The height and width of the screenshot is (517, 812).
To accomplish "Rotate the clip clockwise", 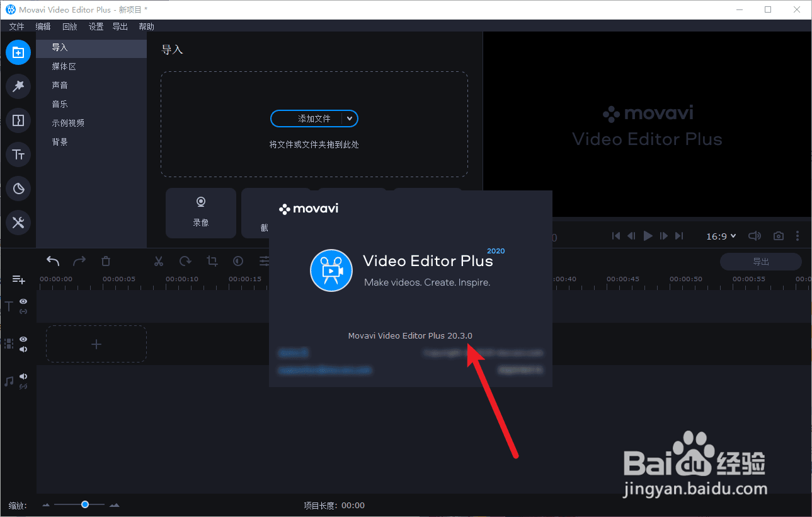I will [185, 261].
